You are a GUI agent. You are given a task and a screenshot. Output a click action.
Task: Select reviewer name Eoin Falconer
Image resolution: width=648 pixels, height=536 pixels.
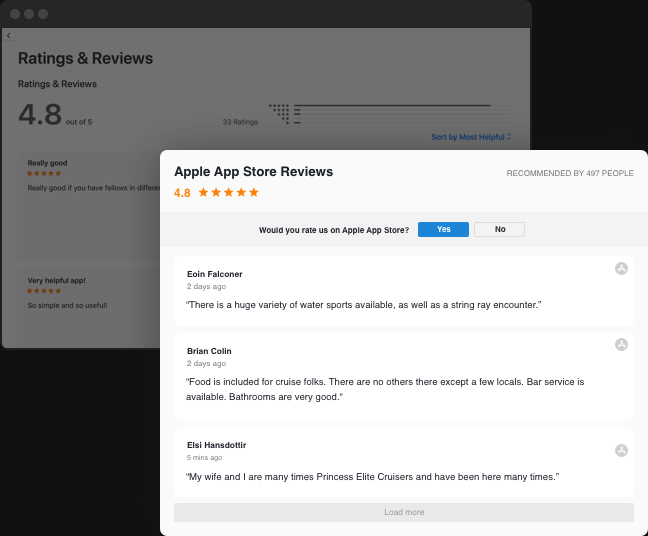[214, 274]
